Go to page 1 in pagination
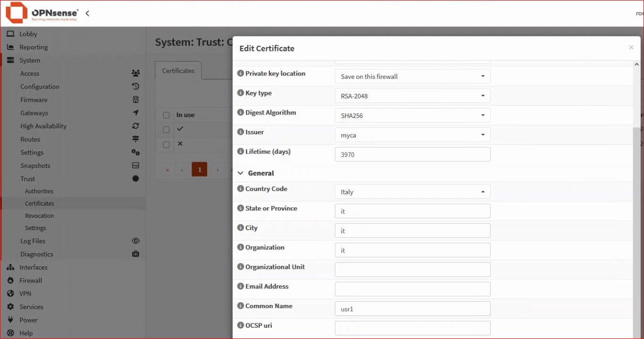The image size is (644, 339). tap(199, 170)
